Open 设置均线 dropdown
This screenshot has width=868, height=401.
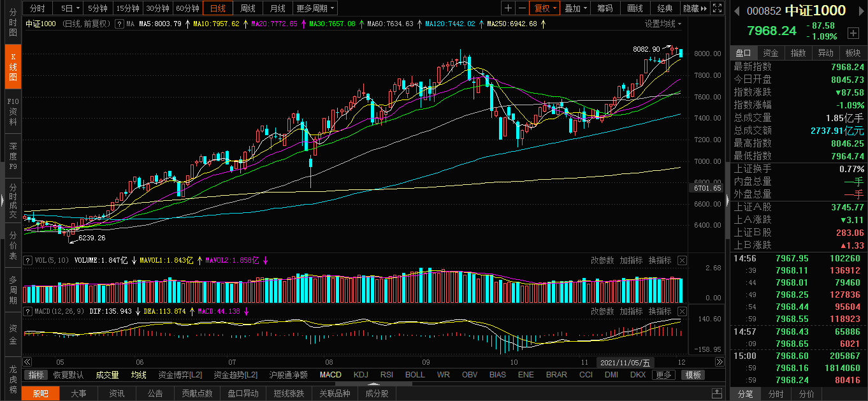(x=663, y=24)
